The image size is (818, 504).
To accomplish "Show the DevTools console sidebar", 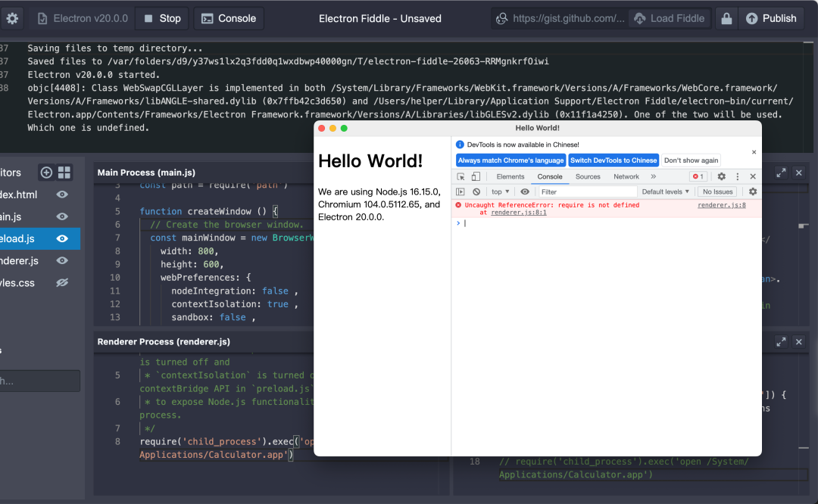I will click(x=461, y=191).
